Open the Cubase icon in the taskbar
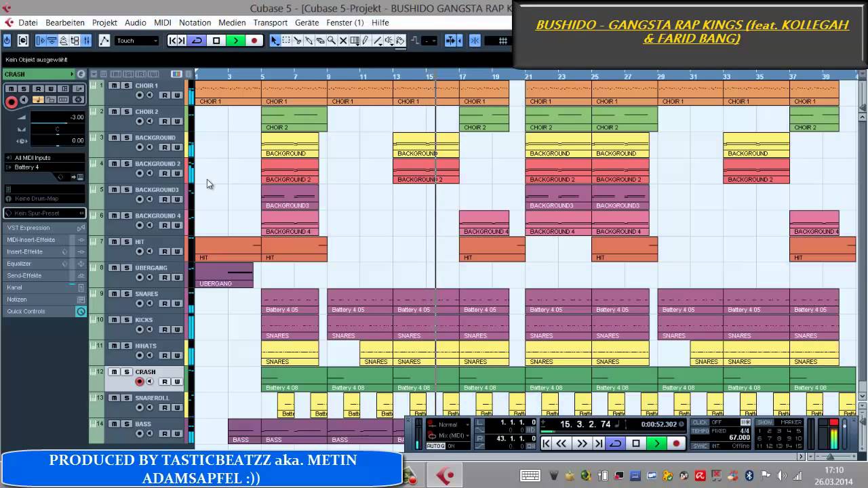Viewport: 868px width, 488px height. [x=445, y=476]
